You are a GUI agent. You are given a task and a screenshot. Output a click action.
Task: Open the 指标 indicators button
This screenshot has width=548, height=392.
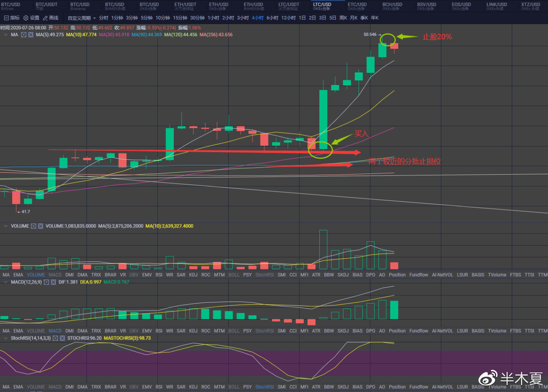click(12, 18)
